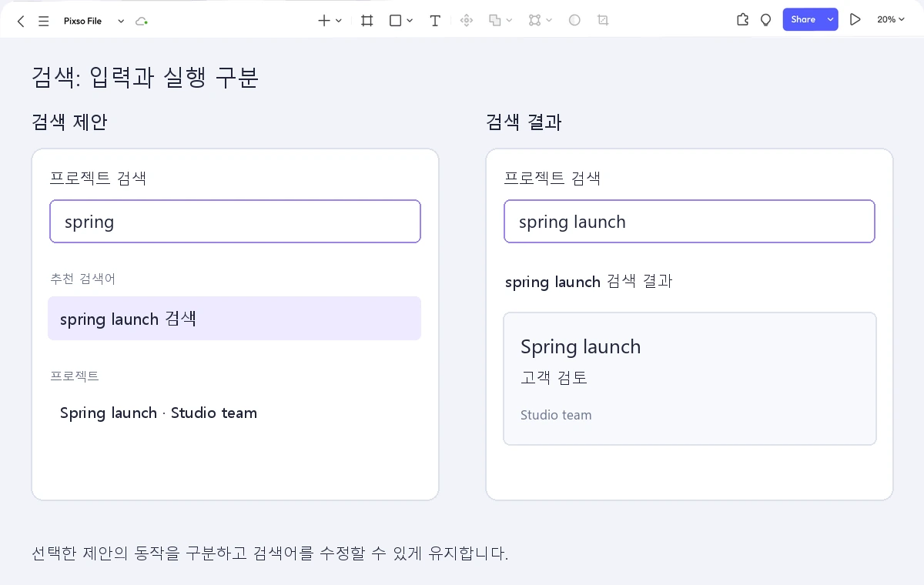Viewport: 924px width, 585px height.
Task: Click the component creation icon
Action: (466, 21)
